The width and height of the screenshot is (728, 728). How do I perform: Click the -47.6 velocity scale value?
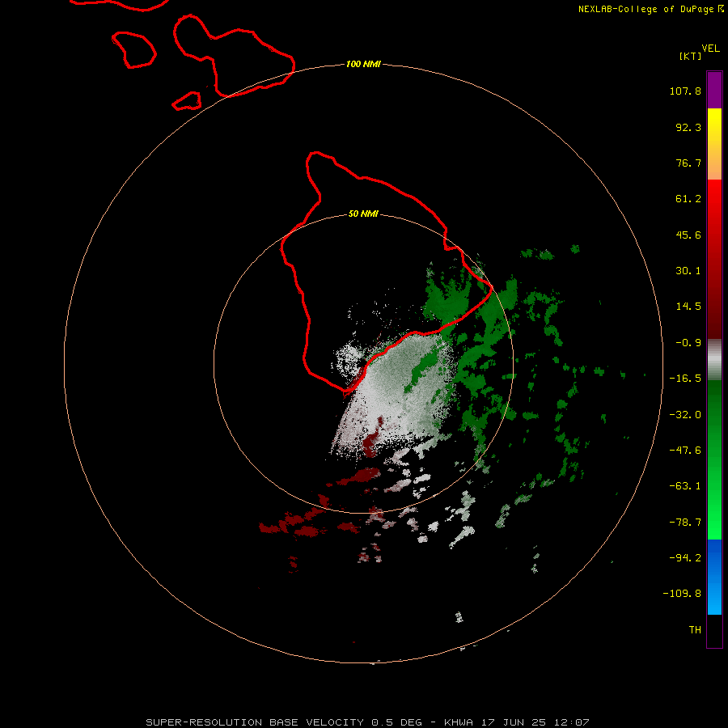(685, 451)
